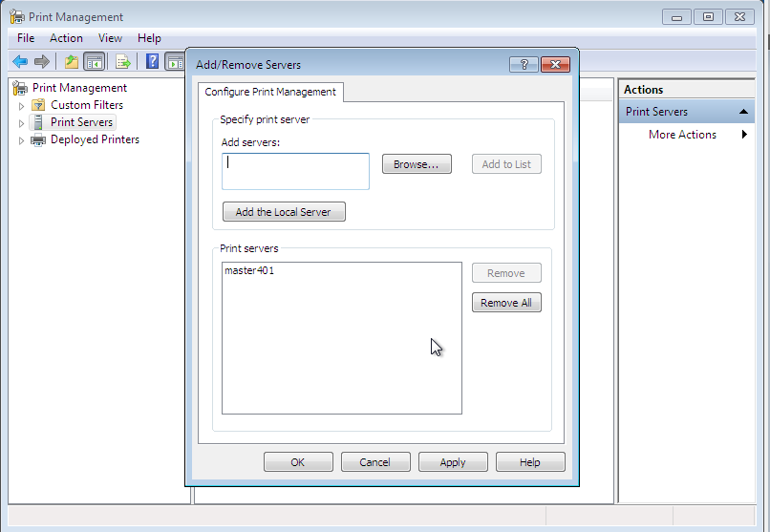Expand the Print Servers tree node

tap(21, 123)
